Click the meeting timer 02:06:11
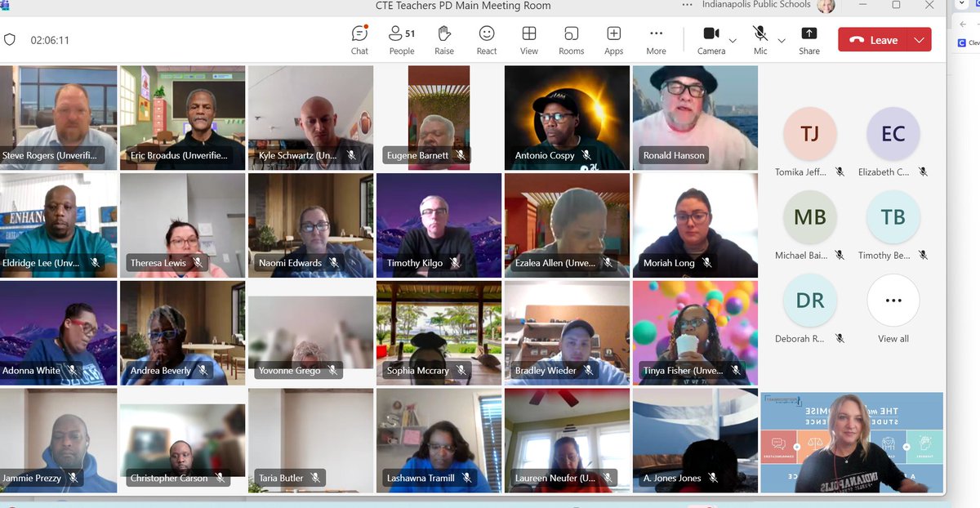This screenshot has height=508, width=980. (x=50, y=40)
